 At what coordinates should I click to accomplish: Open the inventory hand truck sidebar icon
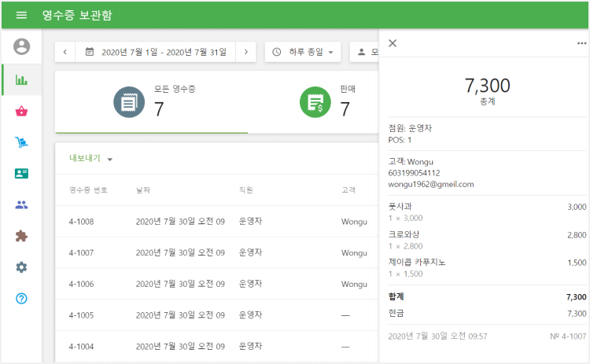(x=21, y=142)
